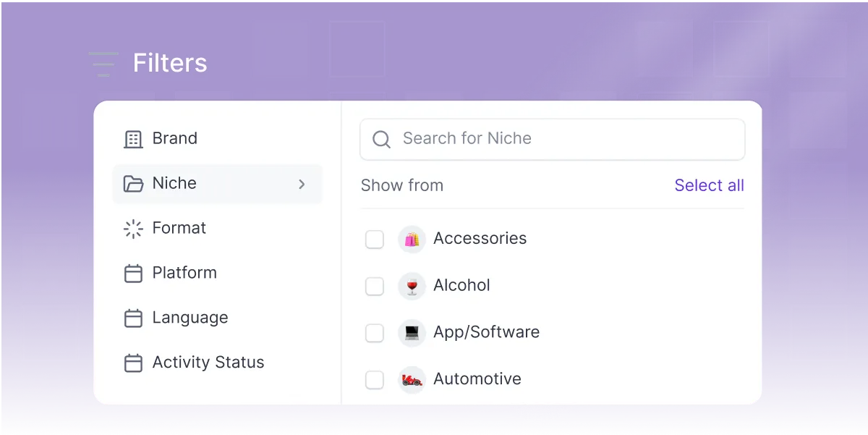The image size is (868, 435).
Task: Click the Brand grid icon in sidebar
Action: click(x=134, y=138)
